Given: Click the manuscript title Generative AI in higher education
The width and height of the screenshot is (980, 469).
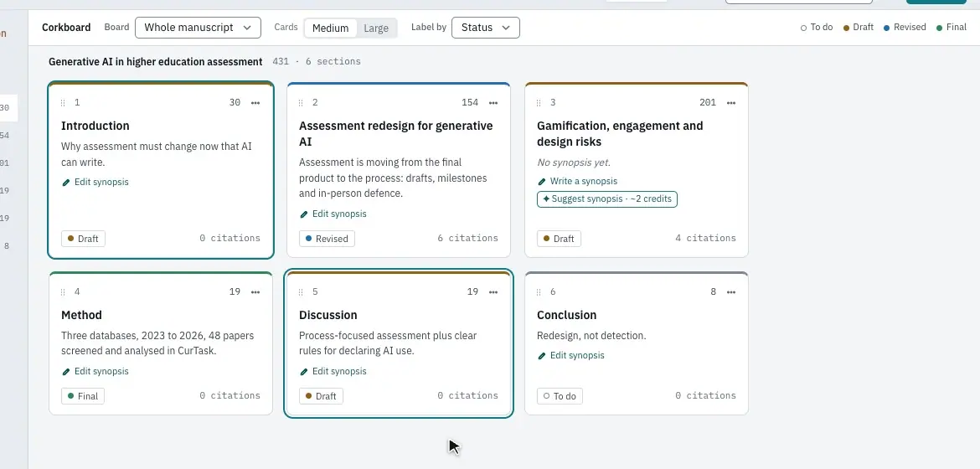Looking at the screenshot, I should point(156,62).
